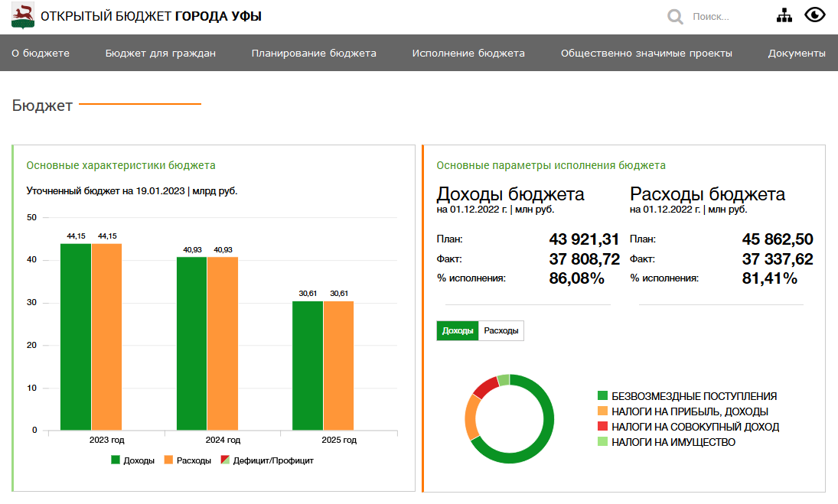Click the red donut chart segment
The image size is (838, 504).
[485, 387]
